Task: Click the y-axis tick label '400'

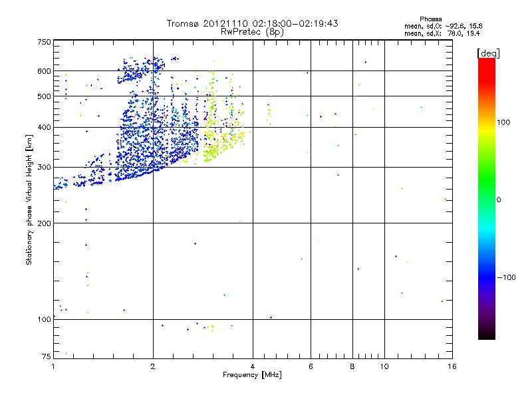Action: point(44,127)
